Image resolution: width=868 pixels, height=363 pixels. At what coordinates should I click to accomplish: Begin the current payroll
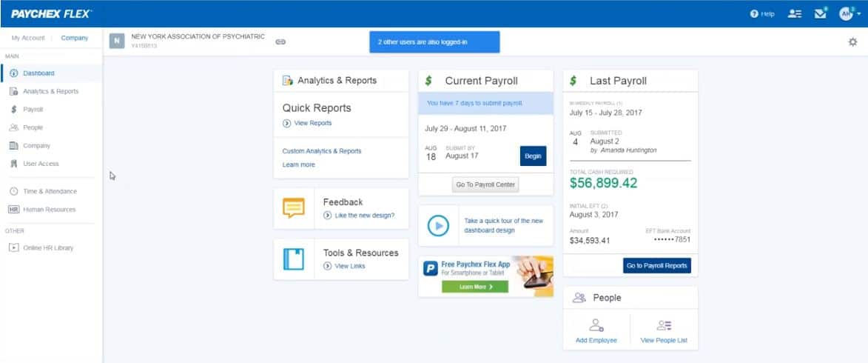(533, 156)
